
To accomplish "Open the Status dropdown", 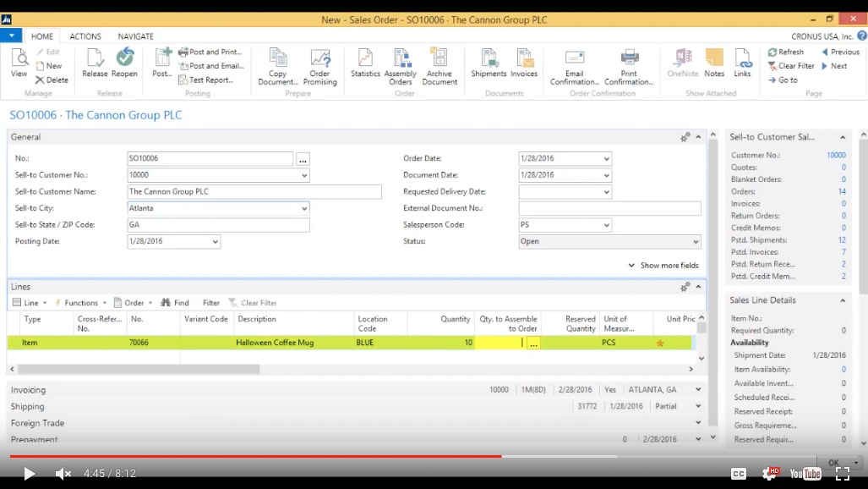I will tap(696, 242).
